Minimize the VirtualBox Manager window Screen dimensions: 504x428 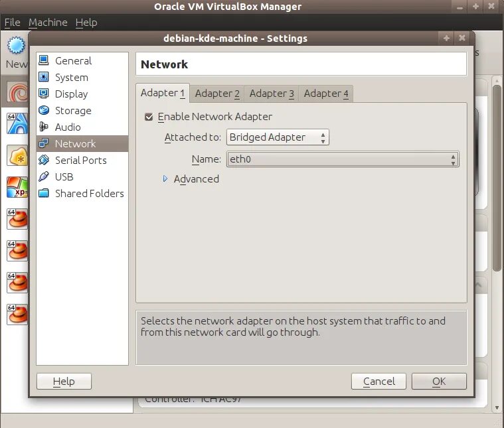coord(460,7)
